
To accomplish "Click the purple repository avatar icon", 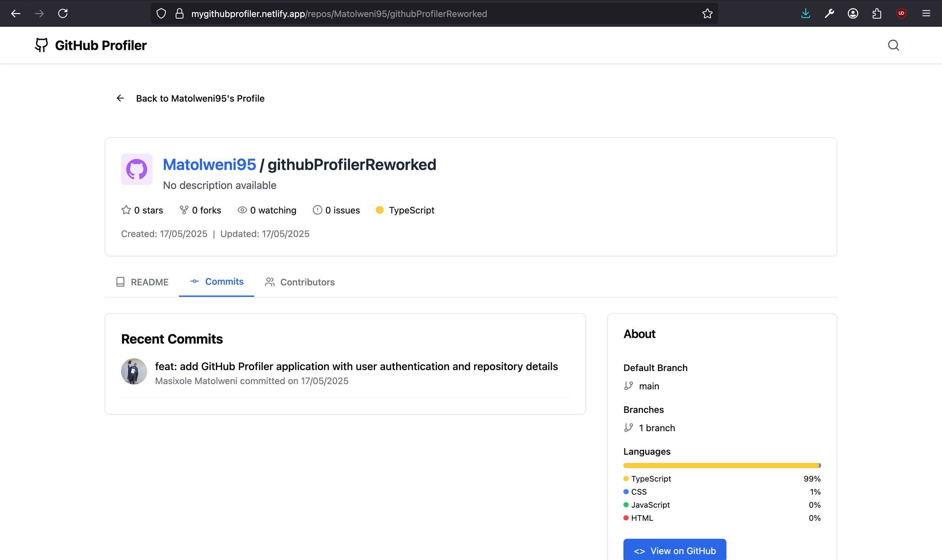I will point(137,169).
